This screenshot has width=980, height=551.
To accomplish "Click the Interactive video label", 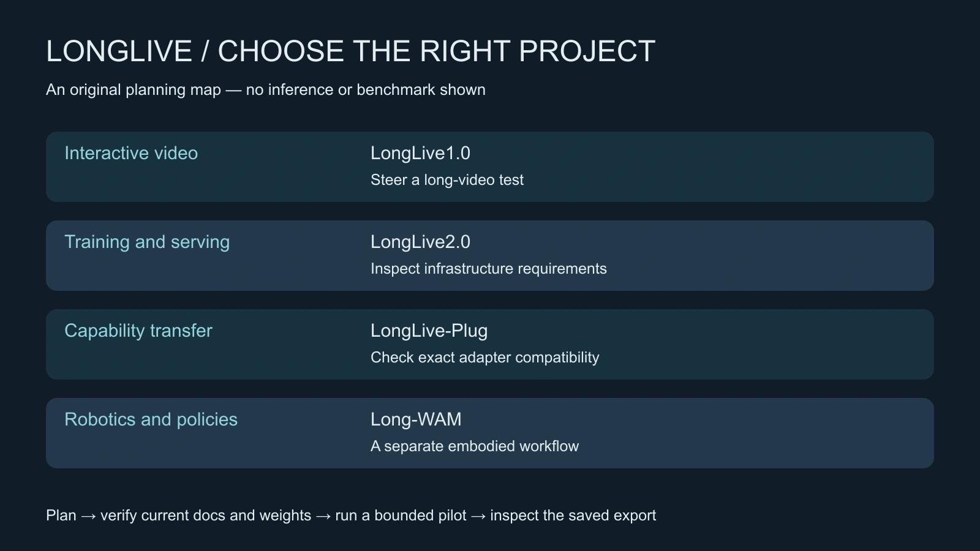I will tap(131, 153).
